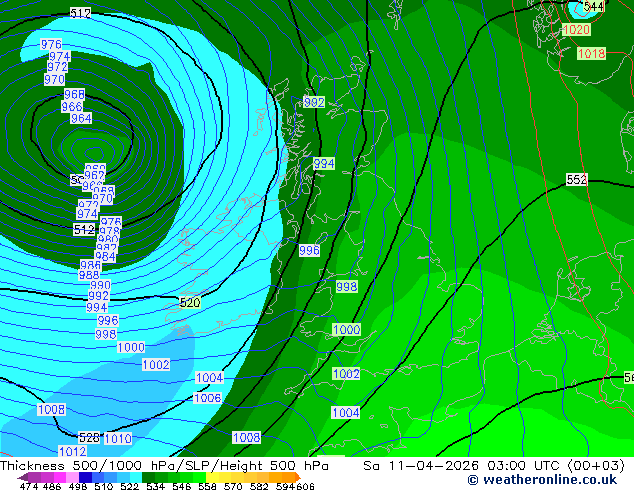Click the 544 contour label
Viewport: 634px width, 490px height.
click(594, 6)
